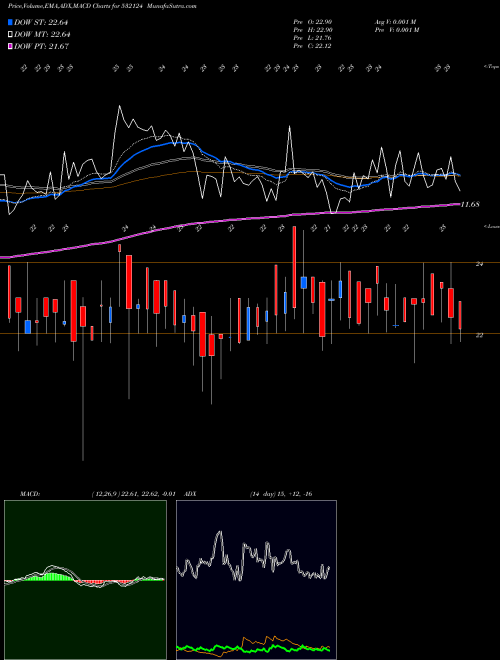This screenshot has height=660, width=500.
Task: Click the 'Pre H: 22.90' value
Action: pyautogui.click(x=313, y=30)
